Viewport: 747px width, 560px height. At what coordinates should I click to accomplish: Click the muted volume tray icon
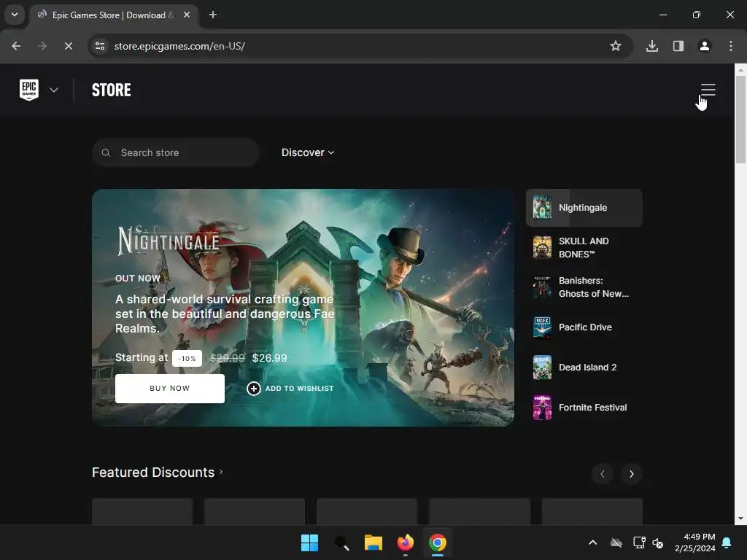[x=658, y=542]
